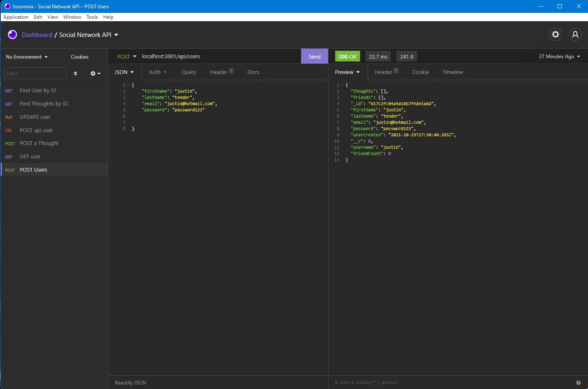The height and width of the screenshot is (389, 588).
Task: Open the Insomnia preferences gear icon
Action: [556, 34]
